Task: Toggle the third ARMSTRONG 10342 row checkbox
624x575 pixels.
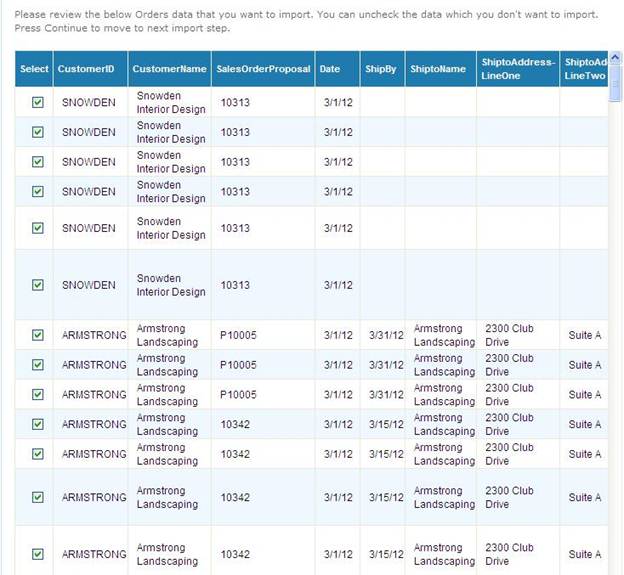Action: point(38,497)
